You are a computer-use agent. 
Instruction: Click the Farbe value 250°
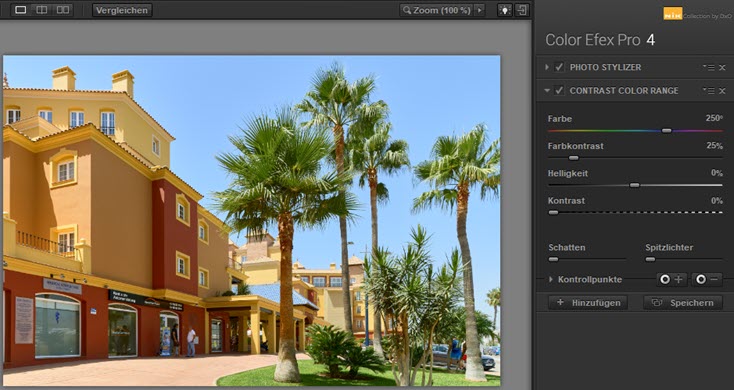tap(714, 118)
